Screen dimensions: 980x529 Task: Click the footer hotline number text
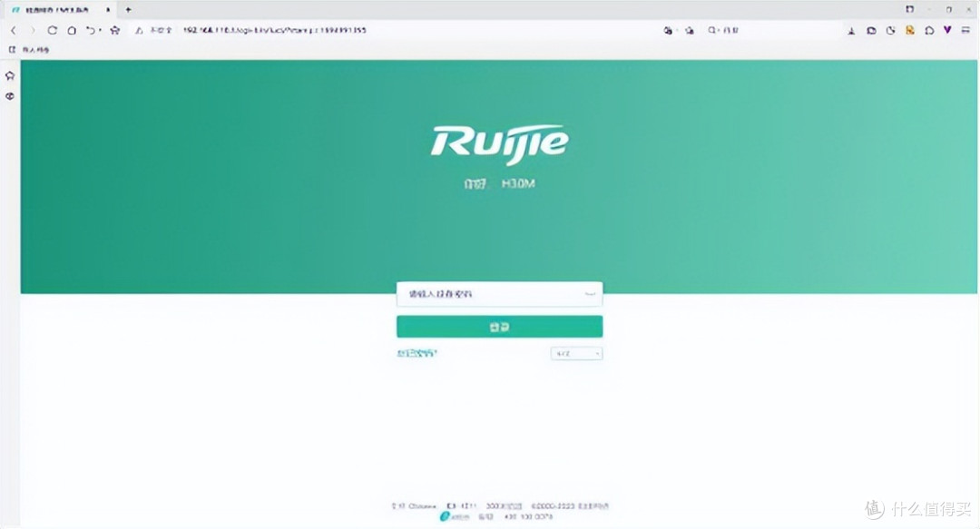coord(529,517)
